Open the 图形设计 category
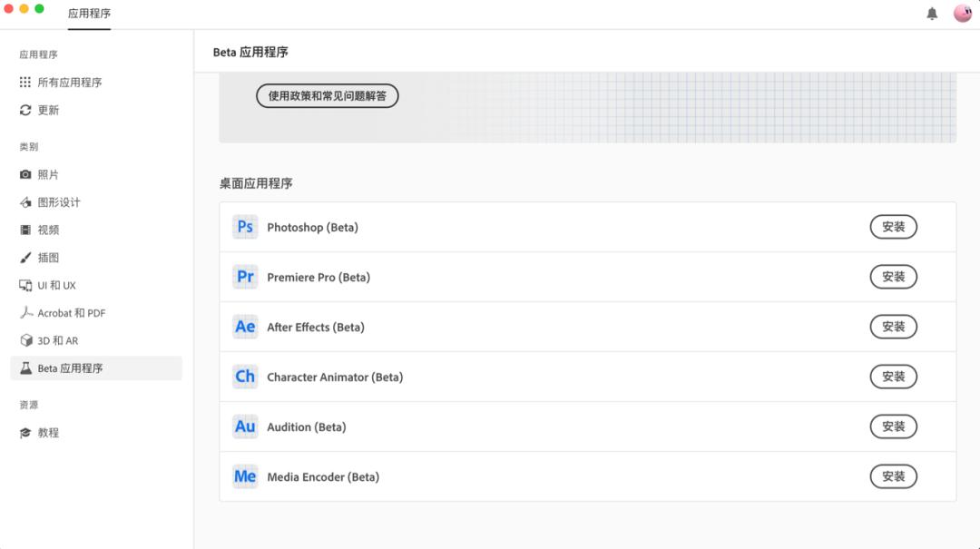This screenshot has height=549, width=980. pos(59,202)
